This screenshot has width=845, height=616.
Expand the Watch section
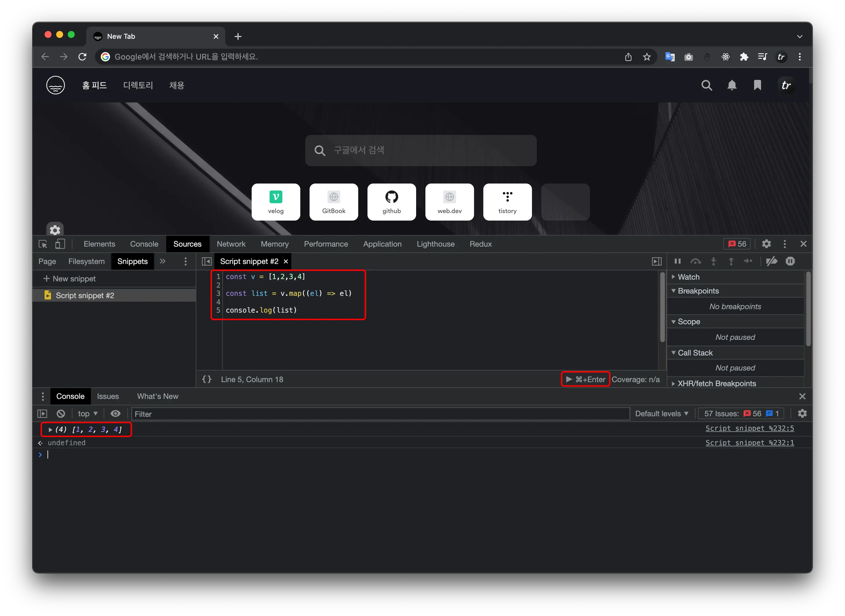tap(688, 277)
